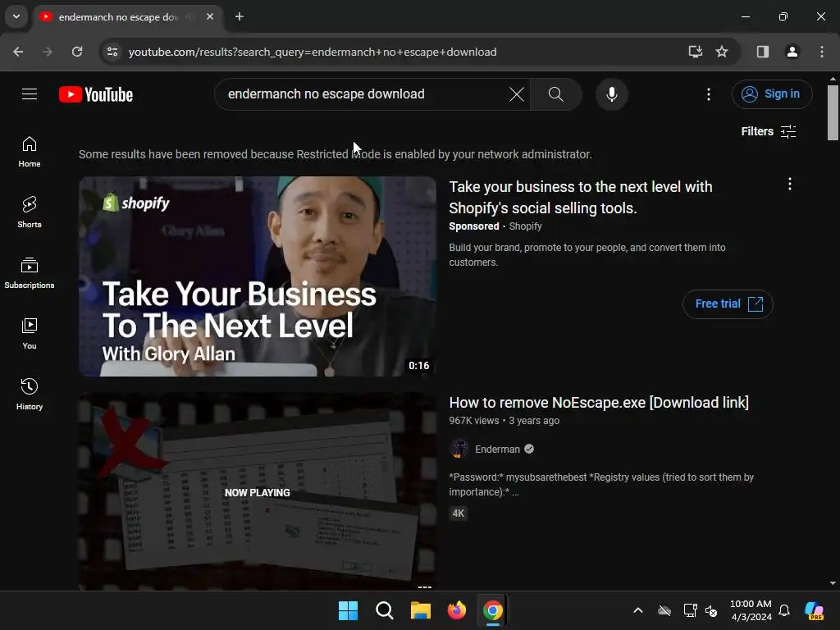This screenshot has height=630, width=840.
Task: Open Shorts in the sidebar
Action: point(30,212)
